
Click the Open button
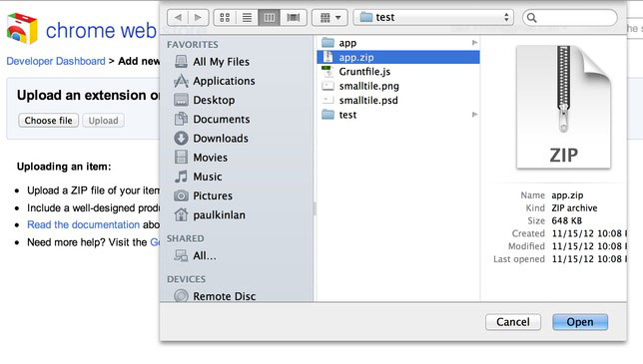[580, 322]
